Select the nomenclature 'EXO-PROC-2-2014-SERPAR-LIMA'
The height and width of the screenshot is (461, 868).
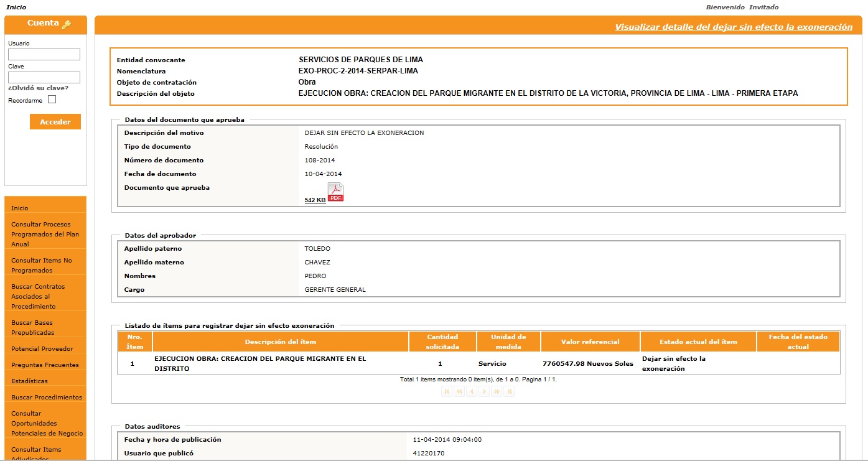point(358,71)
